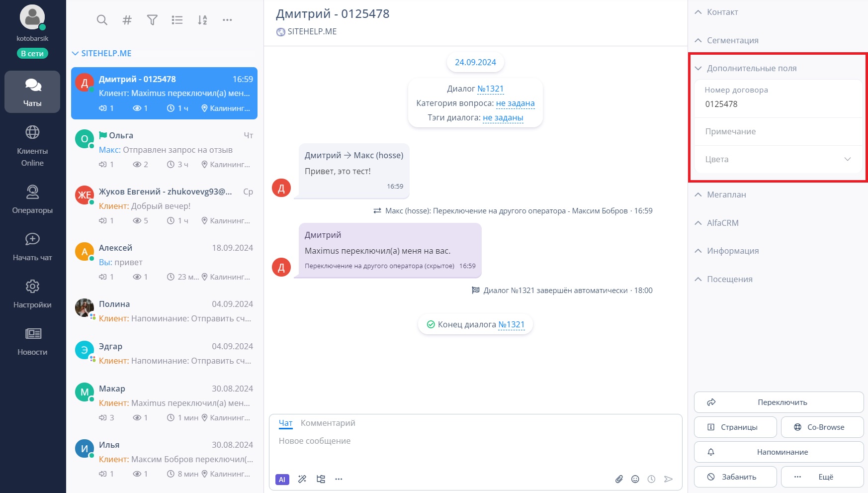
Task: Open the search icon above chat list
Action: pos(102,20)
